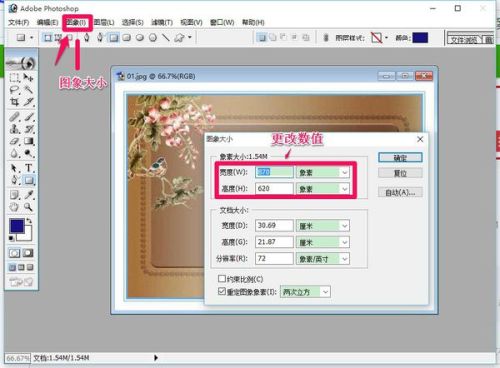This screenshot has width=500, height=368.
Task: Open the tool preset picker arrow
Action: tap(32, 38)
